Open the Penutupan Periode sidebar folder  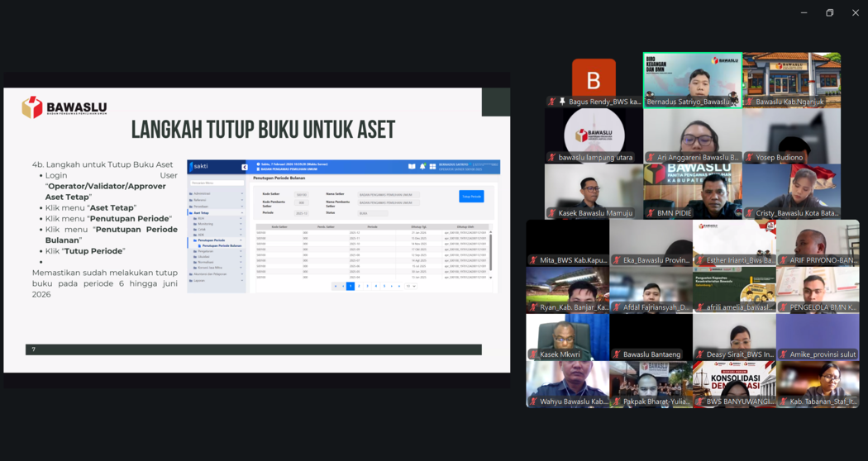211,240
